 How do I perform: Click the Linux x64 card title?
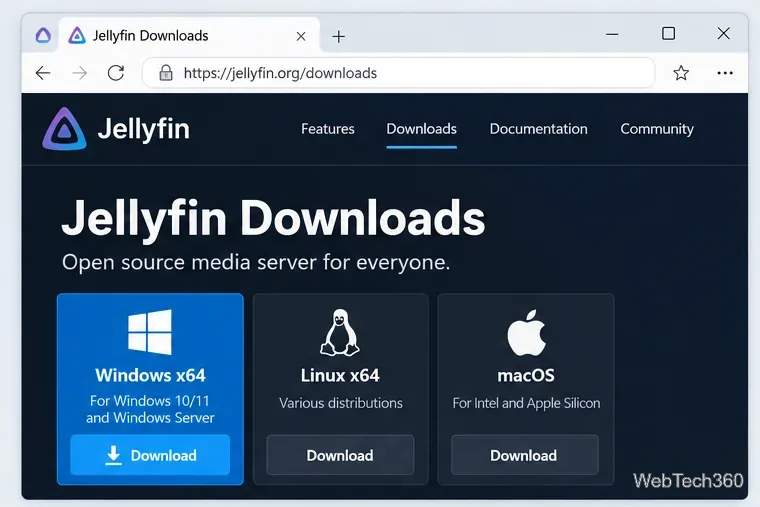tap(340, 376)
